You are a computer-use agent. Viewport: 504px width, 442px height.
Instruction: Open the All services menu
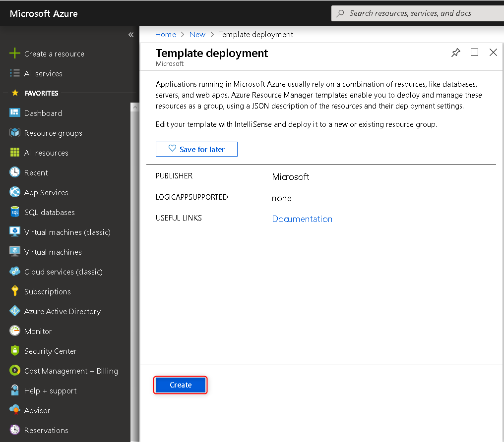(43, 73)
